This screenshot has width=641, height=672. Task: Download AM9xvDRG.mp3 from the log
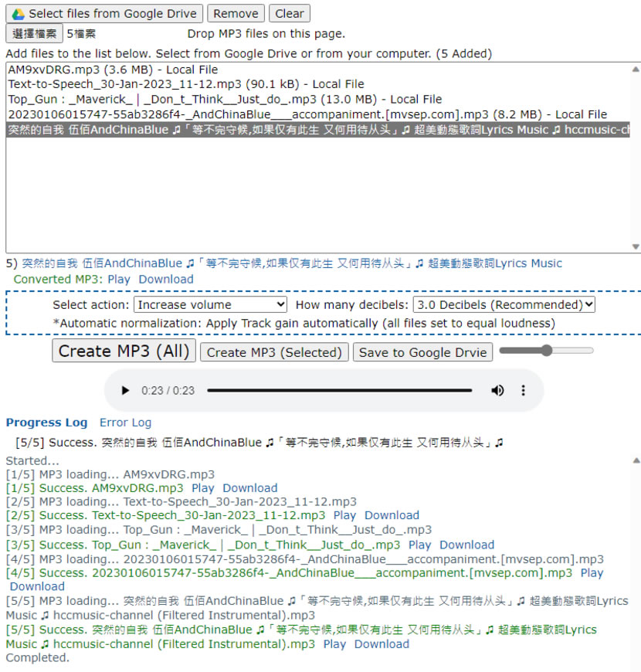[x=249, y=488]
